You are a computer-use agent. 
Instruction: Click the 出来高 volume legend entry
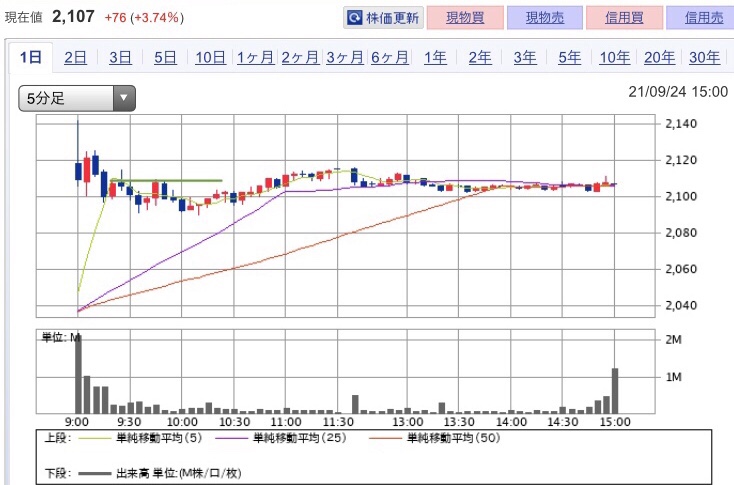tap(159, 473)
